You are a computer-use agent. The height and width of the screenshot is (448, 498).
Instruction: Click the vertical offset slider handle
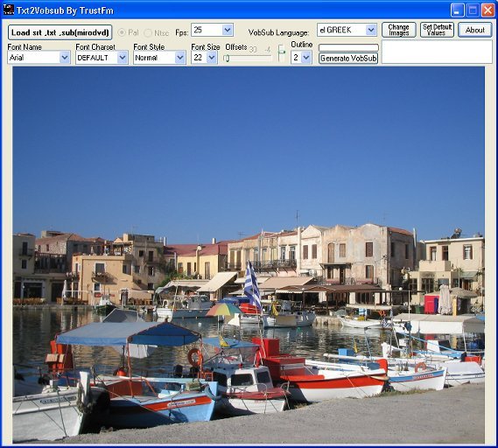[x=282, y=52]
